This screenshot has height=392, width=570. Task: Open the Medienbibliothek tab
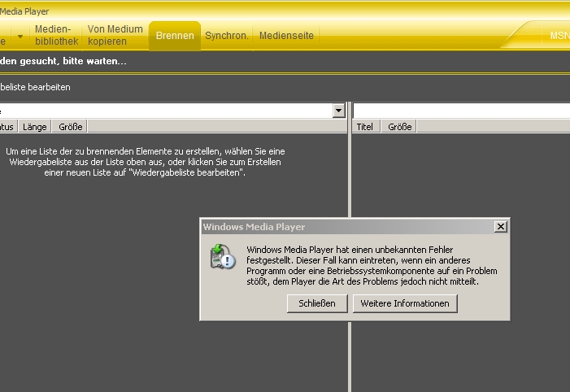click(56, 35)
